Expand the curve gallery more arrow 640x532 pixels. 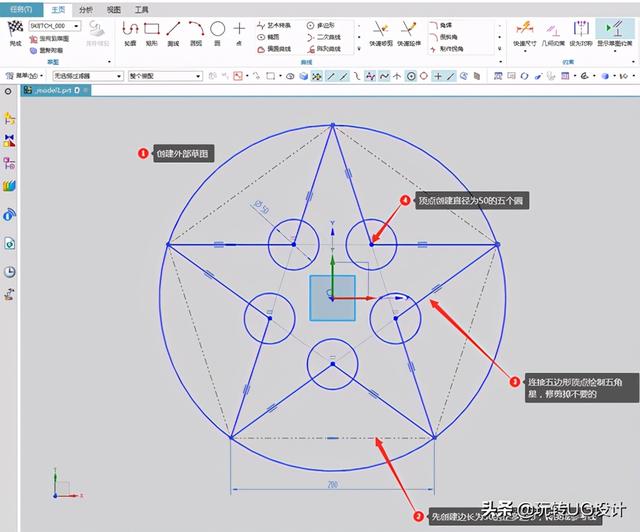tap(359, 49)
